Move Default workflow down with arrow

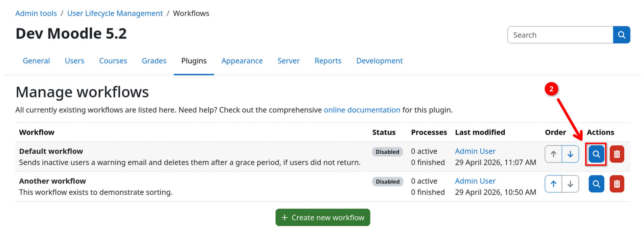coord(570,154)
